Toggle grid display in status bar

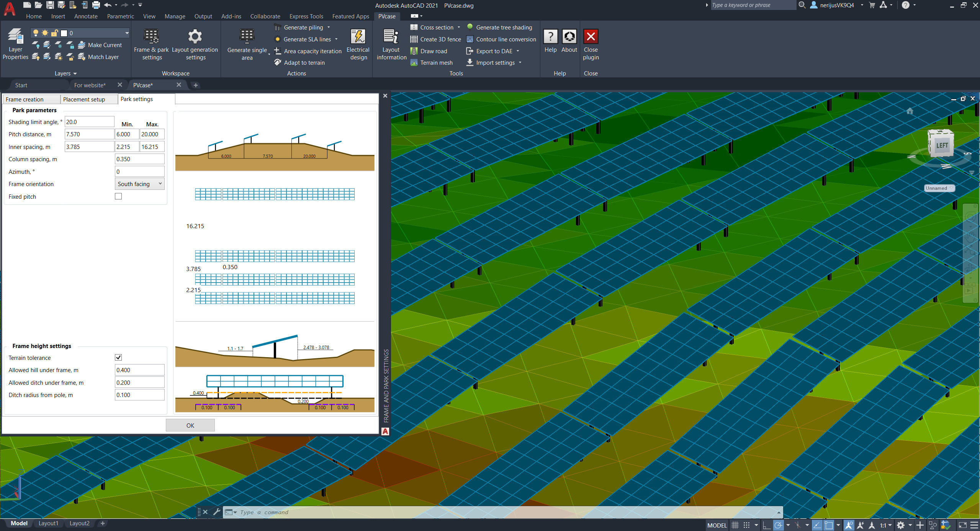pos(735,525)
